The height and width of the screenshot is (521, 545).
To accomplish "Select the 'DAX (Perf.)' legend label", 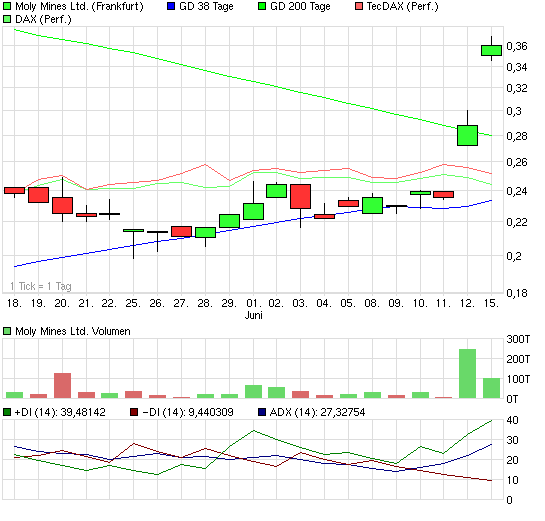I will point(43,19).
